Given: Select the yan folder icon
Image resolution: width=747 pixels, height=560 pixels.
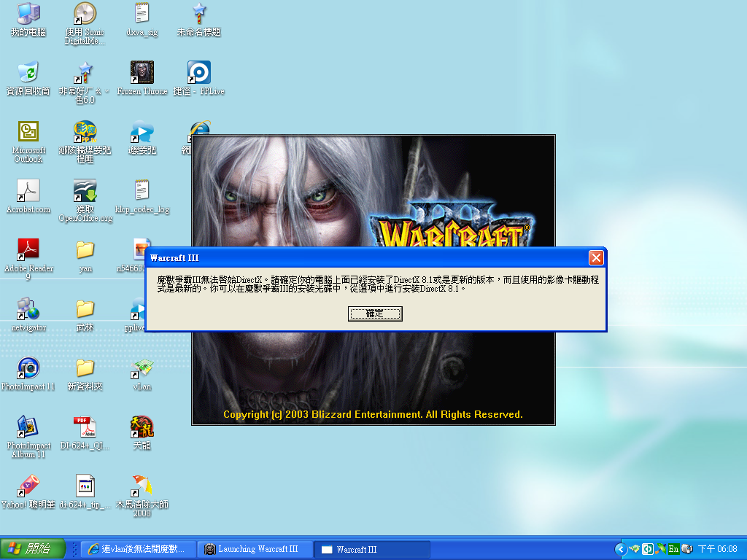Looking at the screenshot, I should click(x=85, y=256).
